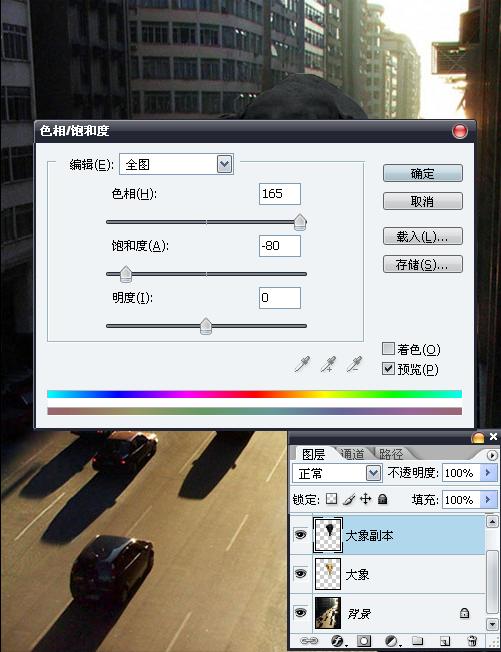The width and height of the screenshot is (501, 652).
Task: Click the link layers icon
Action: 309,641
